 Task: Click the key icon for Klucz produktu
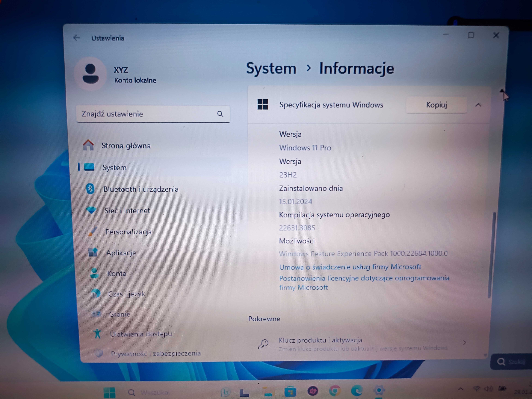point(263,344)
